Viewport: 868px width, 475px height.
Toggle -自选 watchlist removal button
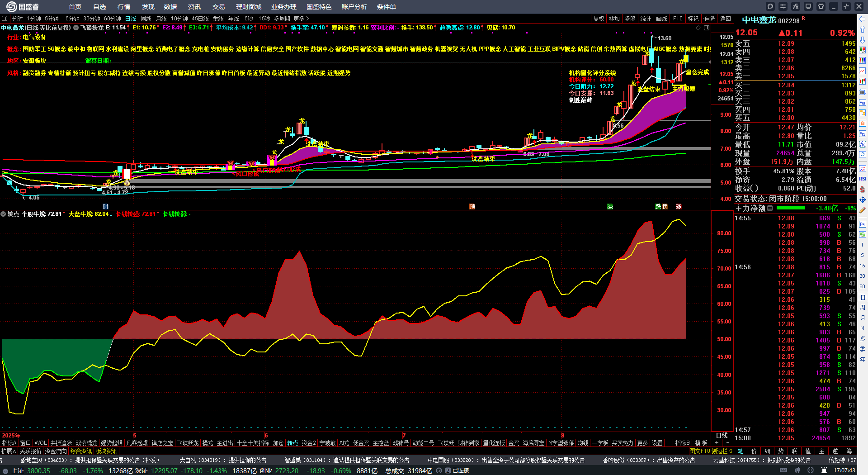(x=709, y=19)
